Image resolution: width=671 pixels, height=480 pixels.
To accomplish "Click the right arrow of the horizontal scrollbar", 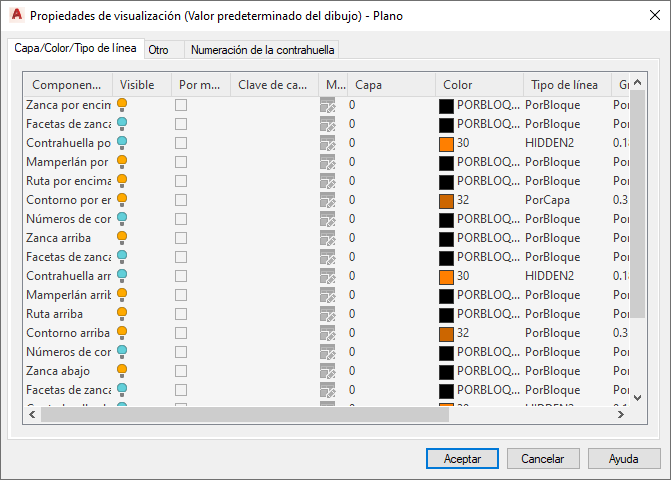I will (622, 414).
